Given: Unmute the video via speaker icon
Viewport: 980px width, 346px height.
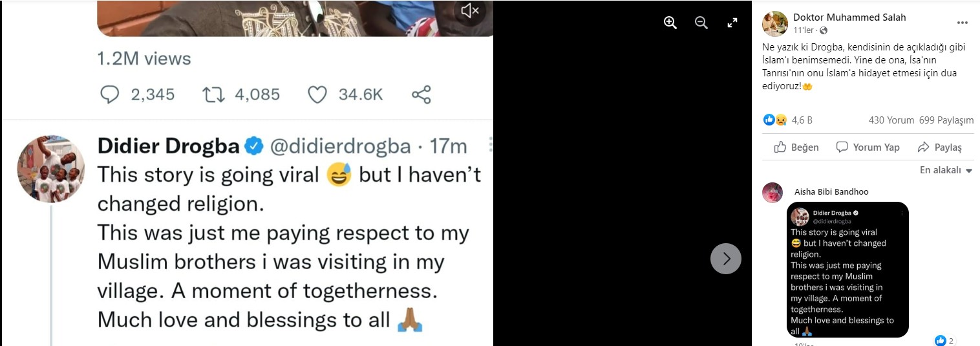Looking at the screenshot, I should coord(470,11).
